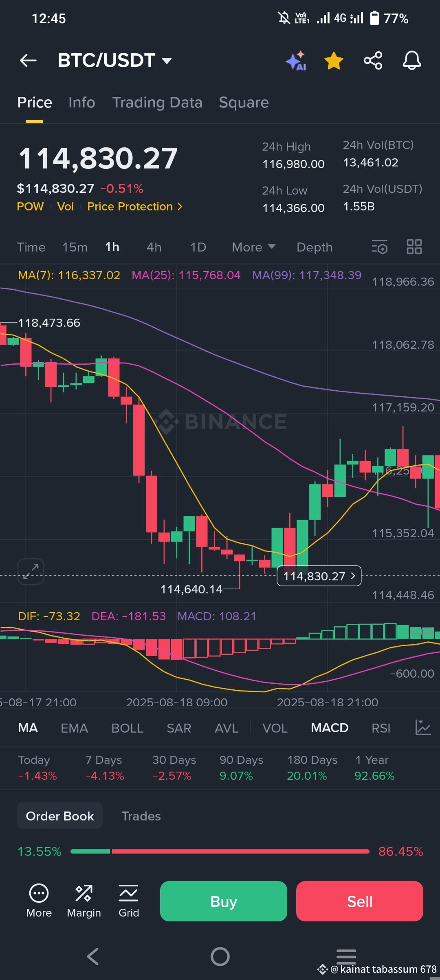
Task: Toggle the BOLL indicator
Action: tap(127, 728)
